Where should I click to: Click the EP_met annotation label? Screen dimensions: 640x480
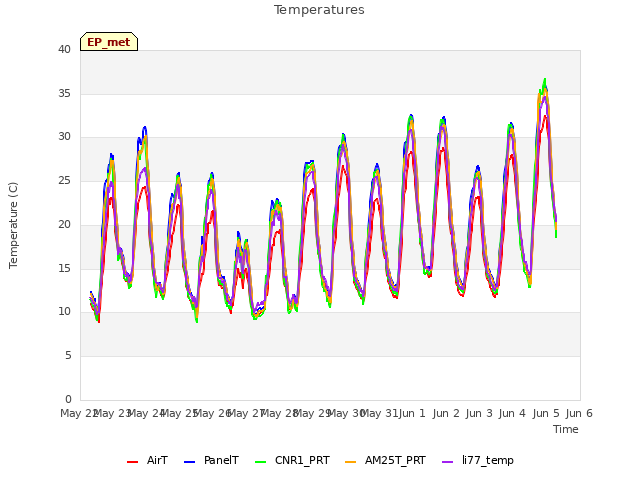(109, 42)
